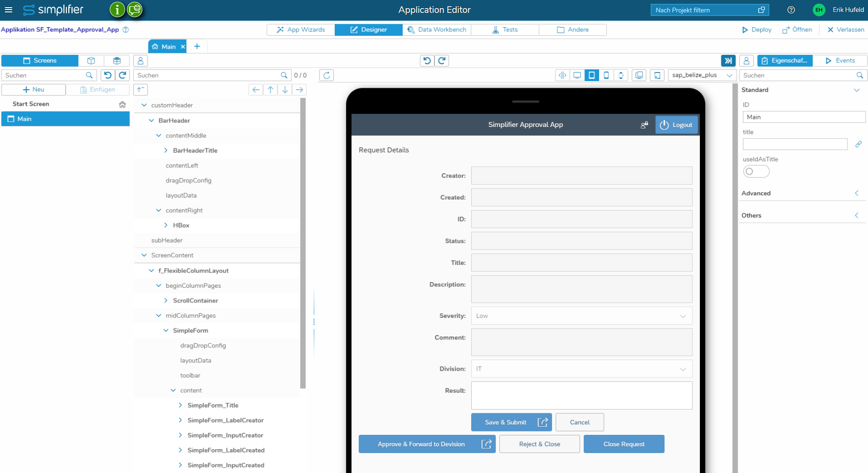Switch preview to smartphone view
Screen dimensions: 868x473
[606, 75]
